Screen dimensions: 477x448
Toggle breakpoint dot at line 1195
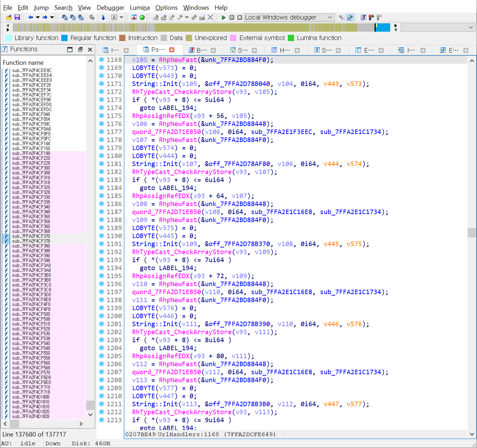click(x=102, y=276)
